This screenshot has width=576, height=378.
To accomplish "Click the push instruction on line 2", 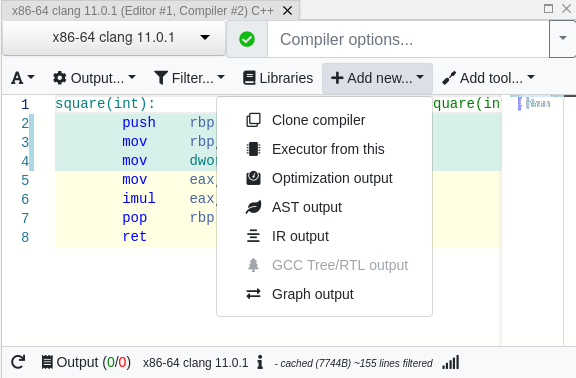I will (139, 122).
